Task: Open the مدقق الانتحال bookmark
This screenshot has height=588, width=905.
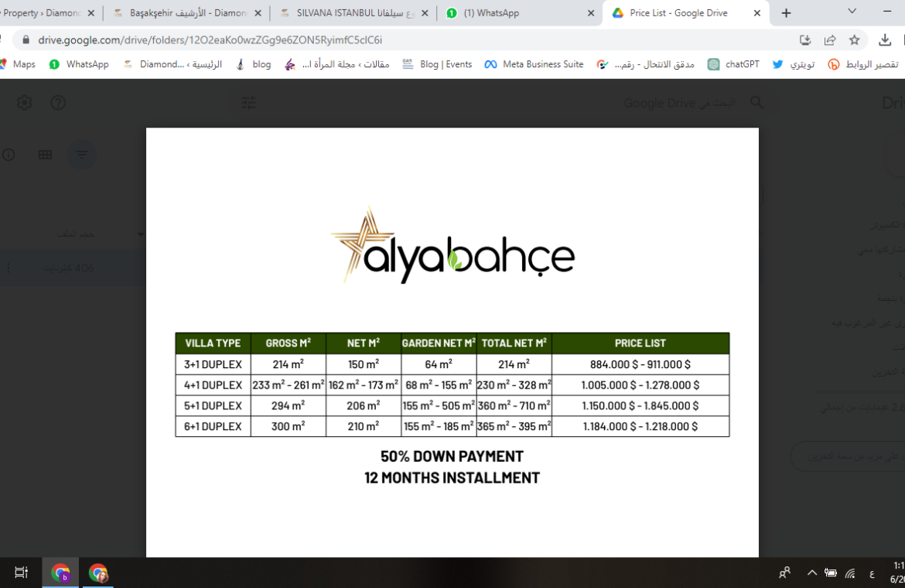Action: [x=645, y=64]
